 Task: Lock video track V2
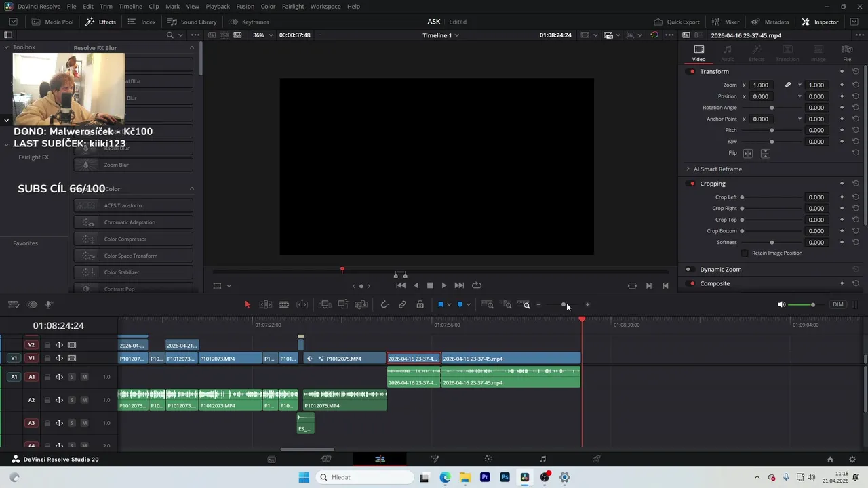click(x=47, y=345)
